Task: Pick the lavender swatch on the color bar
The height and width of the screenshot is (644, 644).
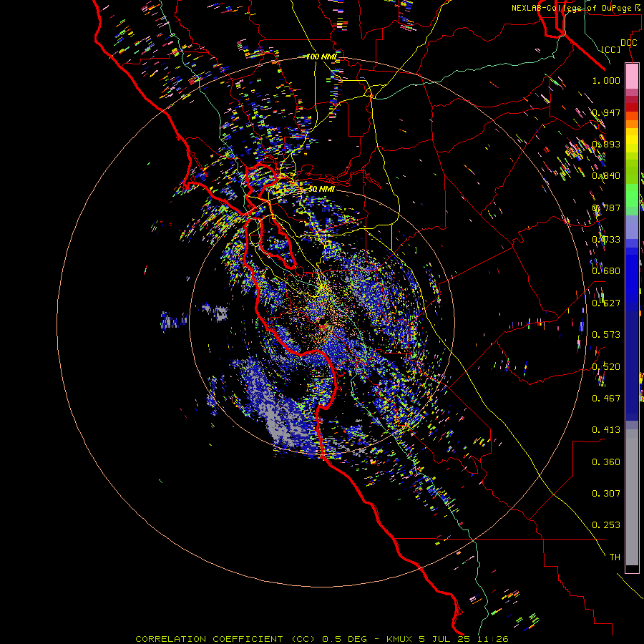Action: [x=632, y=227]
